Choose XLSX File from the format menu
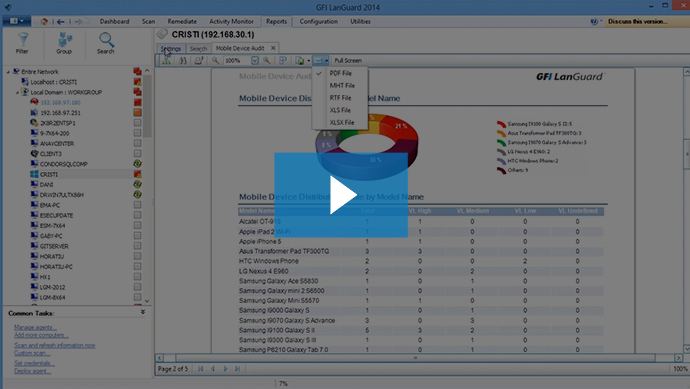The image size is (690, 389). 342,123
